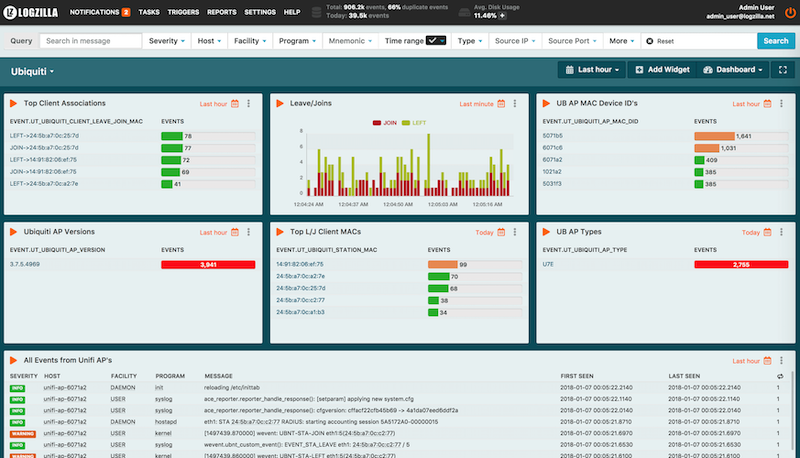
Task: Click the refresh icon in events table header
Action: [780, 376]
